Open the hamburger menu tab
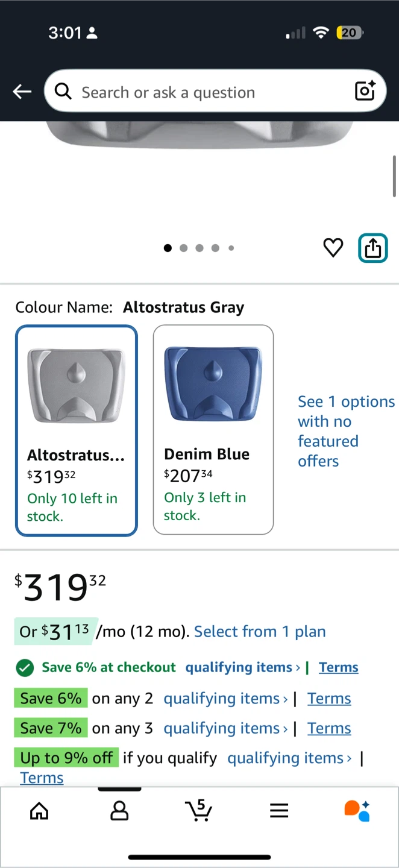 279,811
